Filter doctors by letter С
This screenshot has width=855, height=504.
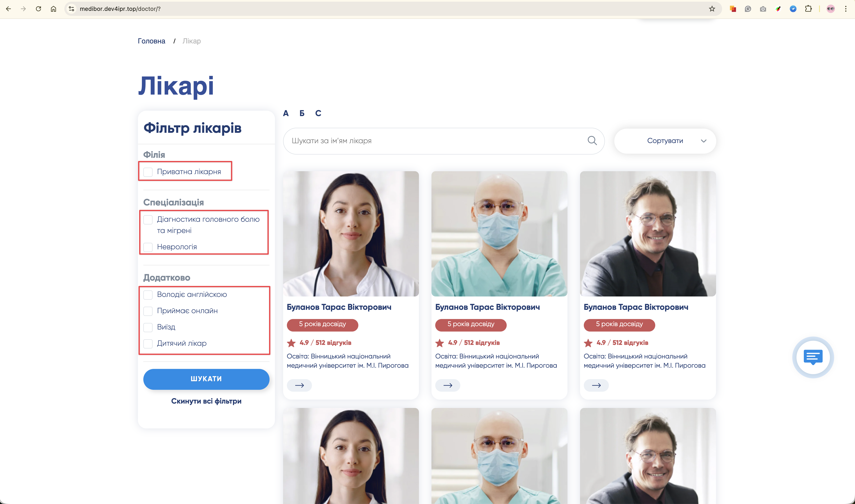tap(318, 113)
